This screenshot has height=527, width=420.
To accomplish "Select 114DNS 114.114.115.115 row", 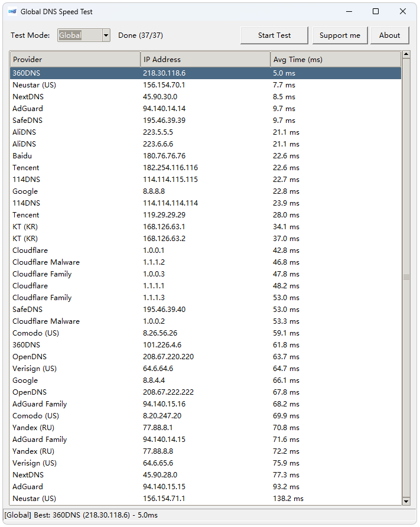I will point(206,180).
